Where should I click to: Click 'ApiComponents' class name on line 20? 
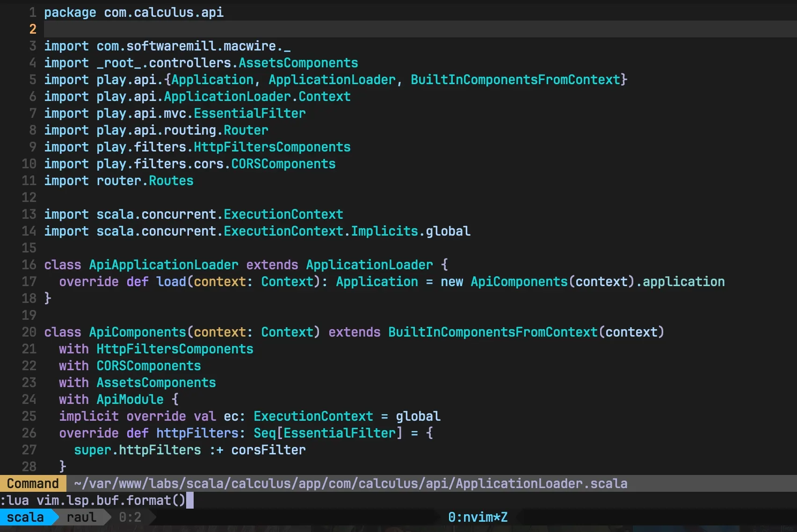(x=138, y=332)
